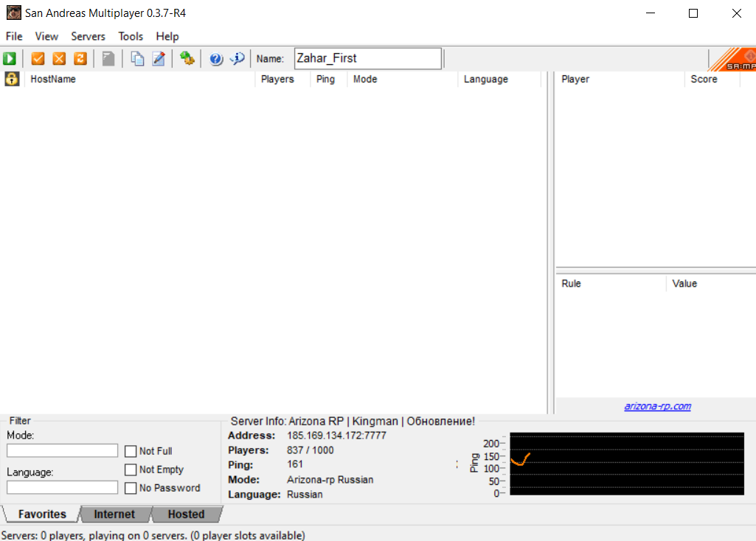Click the Score column header
Screen dimensions: 756x541
pos(712,79)
